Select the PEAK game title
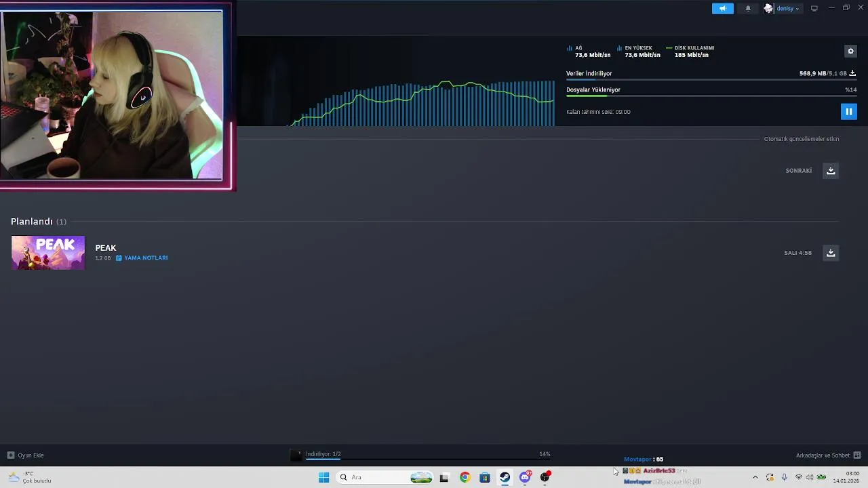 pyautogui.click(x=106, y=247)
